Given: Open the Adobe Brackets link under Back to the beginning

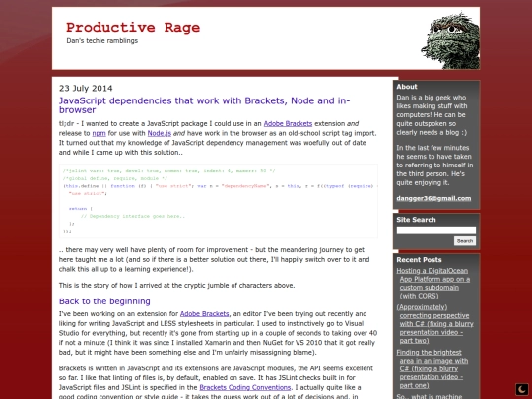Looking at the screenshot, I should (x=204, y=314).
